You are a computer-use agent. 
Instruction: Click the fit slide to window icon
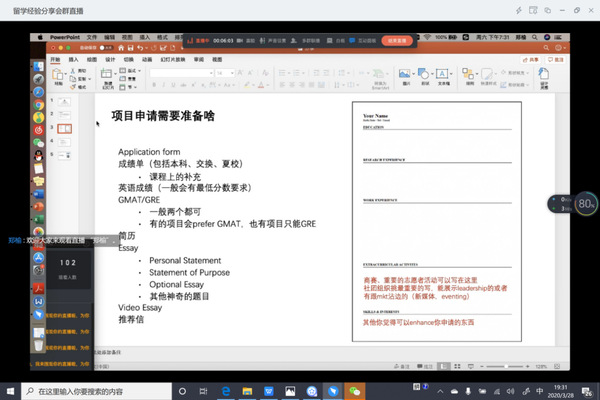(x=557, y=366)
